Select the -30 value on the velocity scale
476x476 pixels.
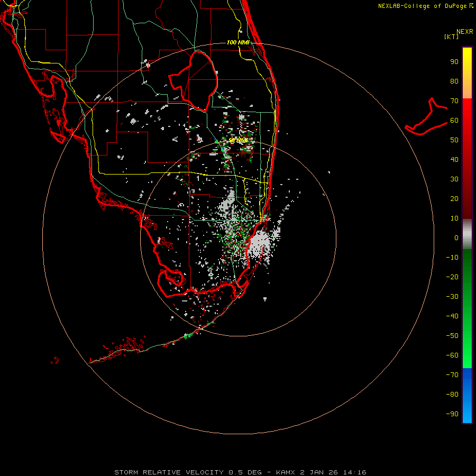click(452, 297)
